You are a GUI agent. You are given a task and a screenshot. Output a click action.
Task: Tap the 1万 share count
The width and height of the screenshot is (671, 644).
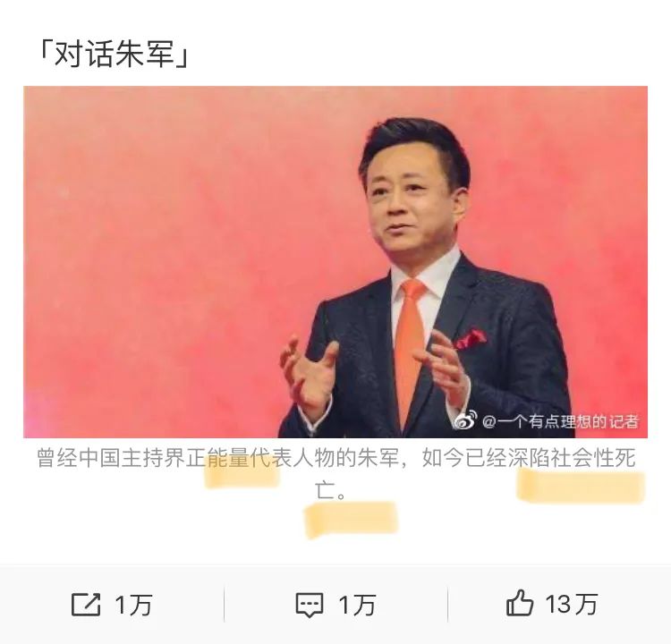tap(133, 605)
